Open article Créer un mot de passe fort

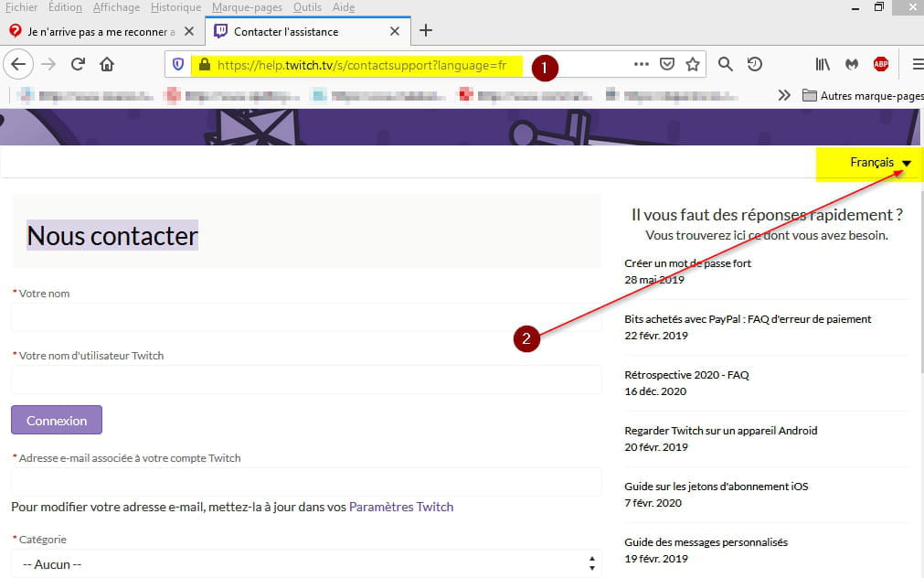click(x=687, y=263)
